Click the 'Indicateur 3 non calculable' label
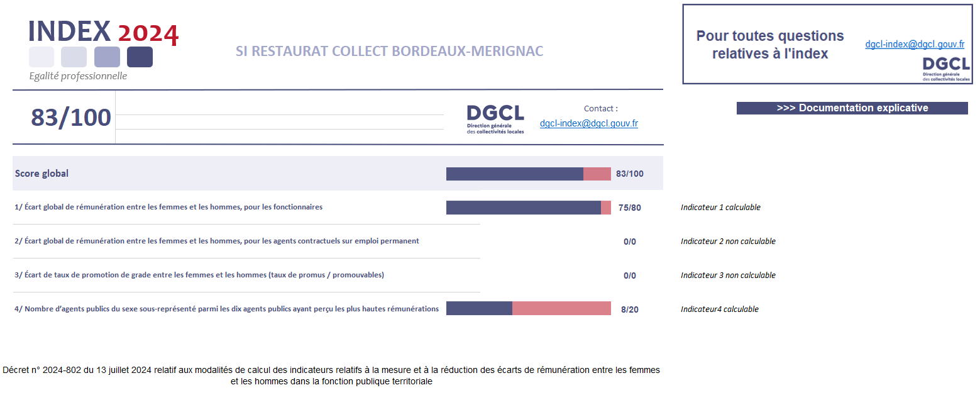980x412 pixels. tap(728, 276)
